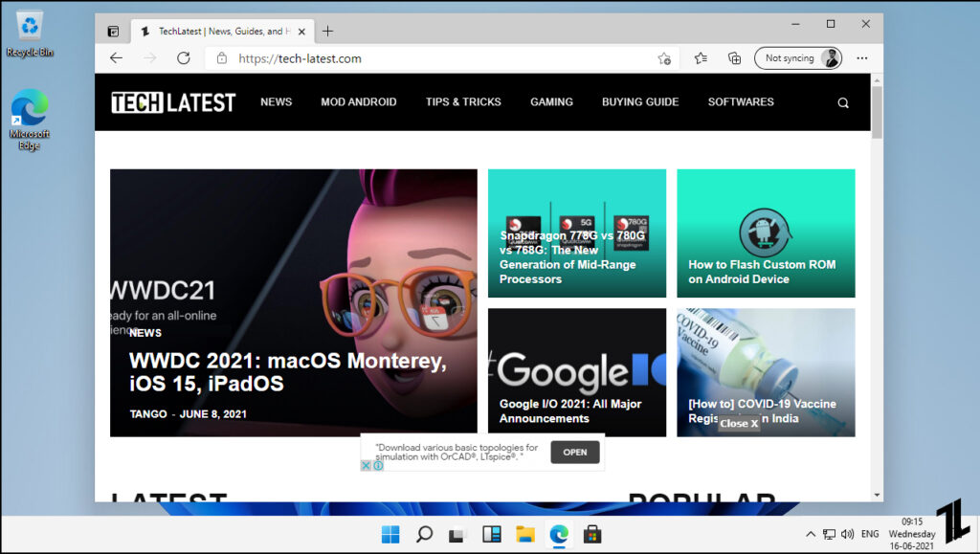Open the MOD ANDROID menu item
The image size is (980, 554).
click(359, 101)
